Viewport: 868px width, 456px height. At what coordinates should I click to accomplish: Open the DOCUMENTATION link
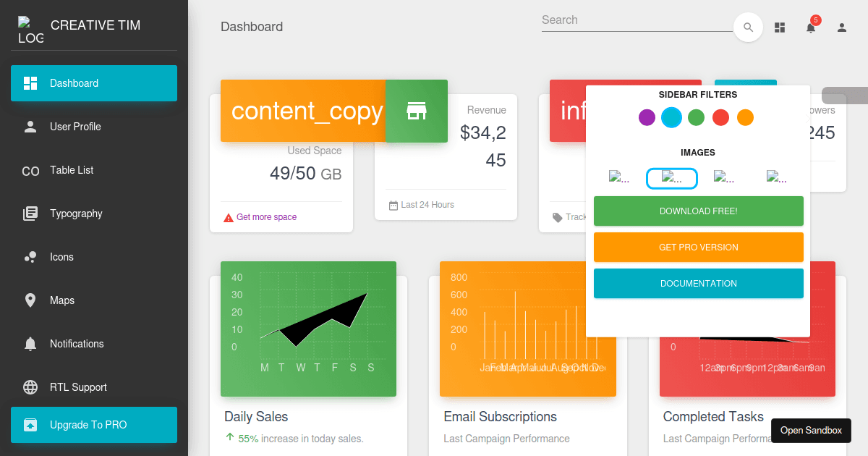click(698, 283)
